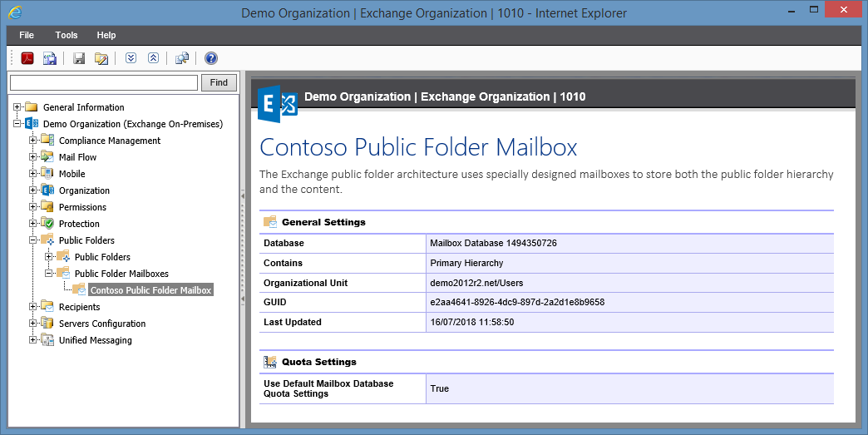Collapse the top-level Public Folders node

pos(32,240)
